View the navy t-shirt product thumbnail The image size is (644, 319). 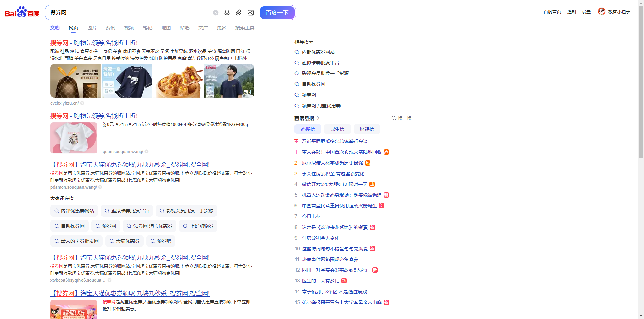(127, 81)
